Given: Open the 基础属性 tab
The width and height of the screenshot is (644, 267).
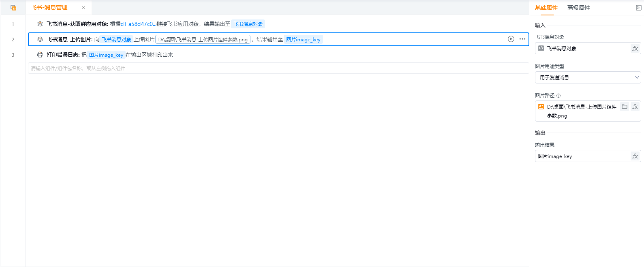Looking at the screenshot, I should pos(546,8).
